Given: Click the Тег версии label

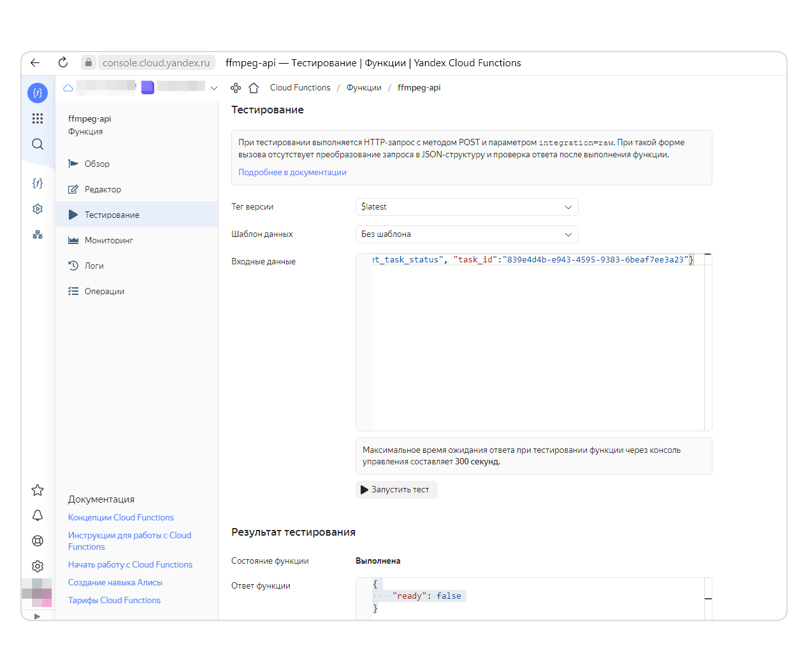Looking at the screenshot, I should (252, 207).
